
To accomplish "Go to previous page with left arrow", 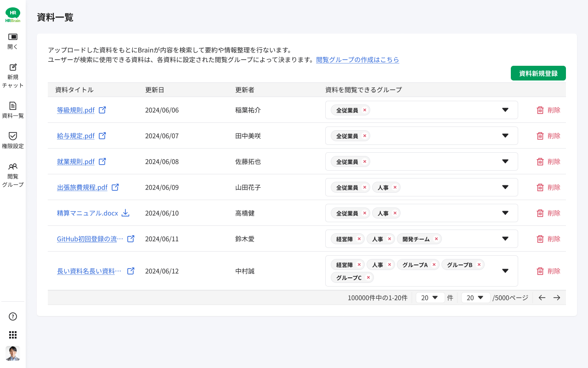I will pyautogui.click(x=542, y=298).
